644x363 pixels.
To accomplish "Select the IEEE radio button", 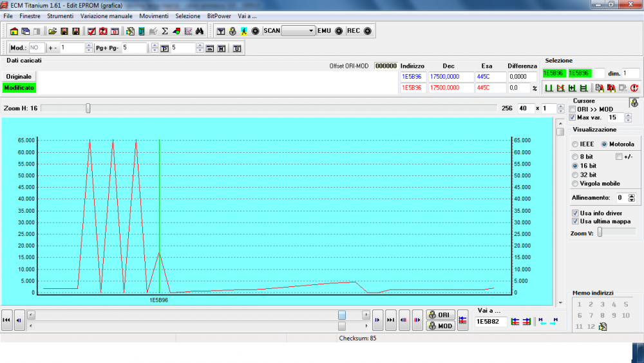I will coord(575,144).
